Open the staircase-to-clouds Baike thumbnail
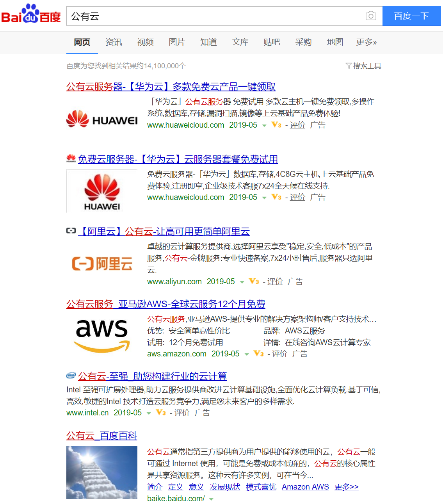 pyautogui.click(x=102, y=472)
